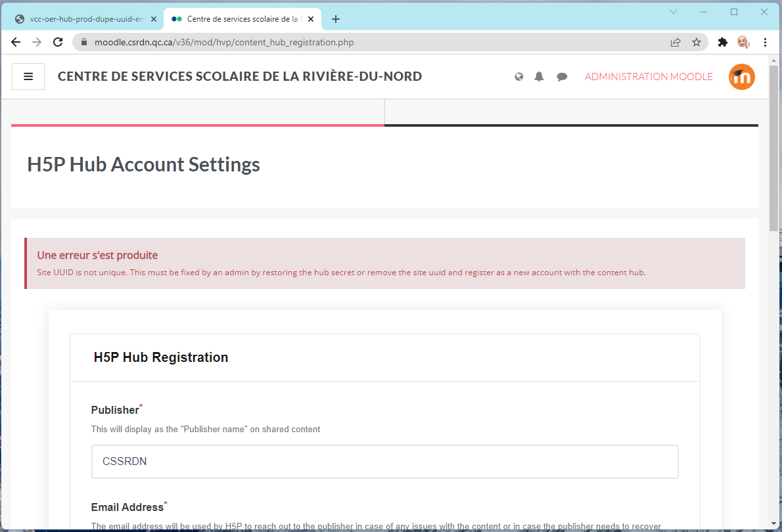Image resolution: width=782 pixels, height=532 pixels.
Task: Bookmark this page with the star
Action: tap(697, 43)
